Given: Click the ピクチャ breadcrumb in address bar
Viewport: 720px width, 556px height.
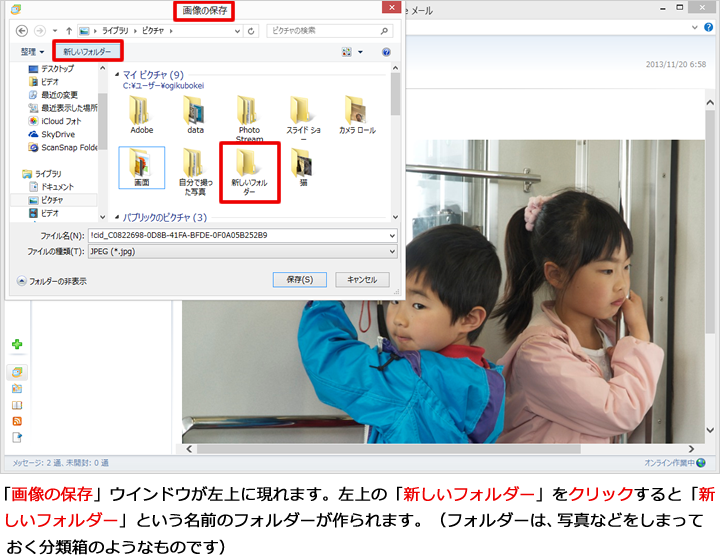Looking at the screenshot, I should point(153,31).
